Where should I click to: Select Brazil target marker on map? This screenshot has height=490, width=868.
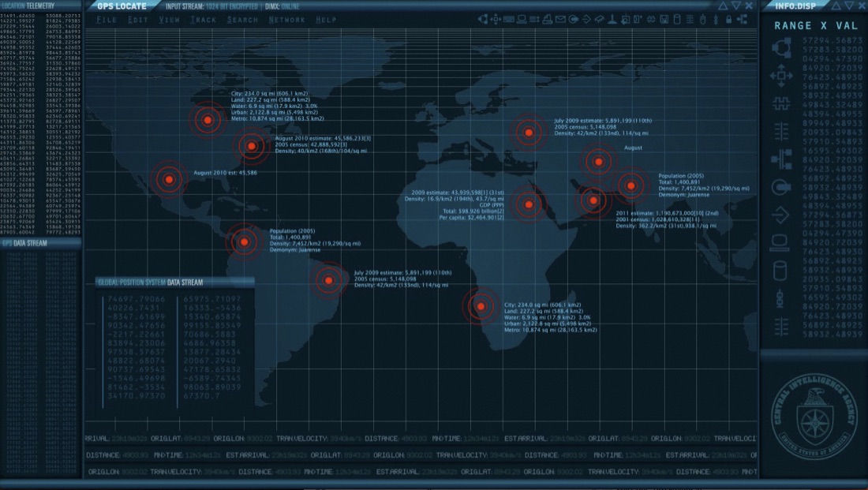pos(329,280)
